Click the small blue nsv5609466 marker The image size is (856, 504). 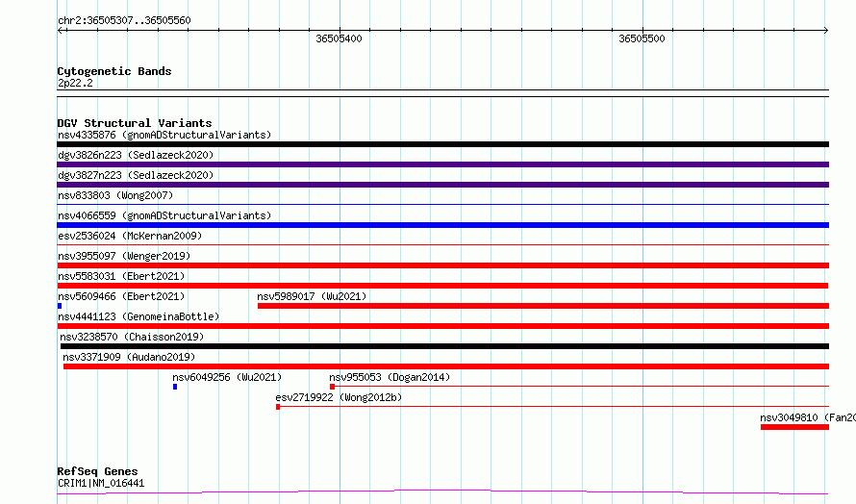(60, 306)
